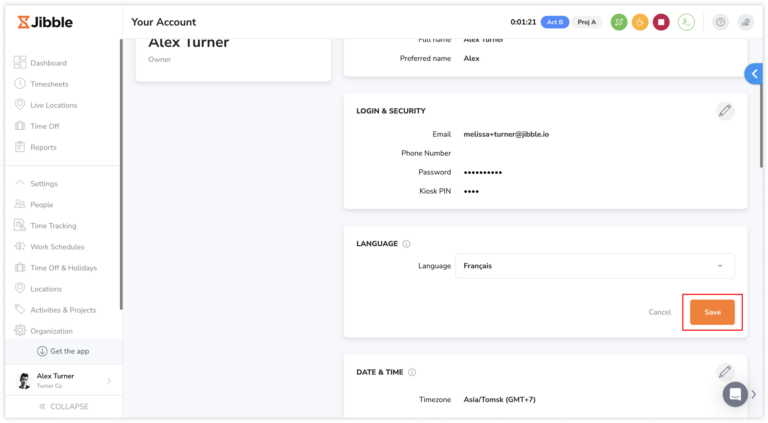Click the running timer 0:01:21
This screenshot has width=768, height=423.
point(523,22)
